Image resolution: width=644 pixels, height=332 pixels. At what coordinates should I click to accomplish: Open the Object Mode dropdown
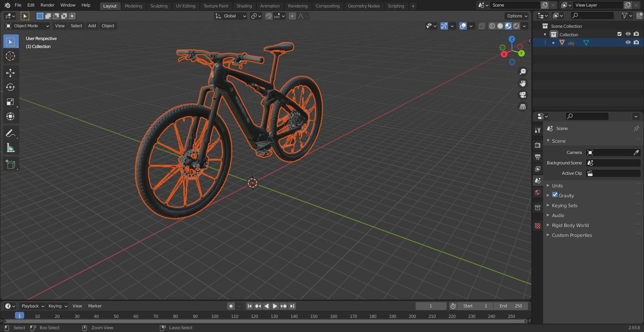point(27,26)
